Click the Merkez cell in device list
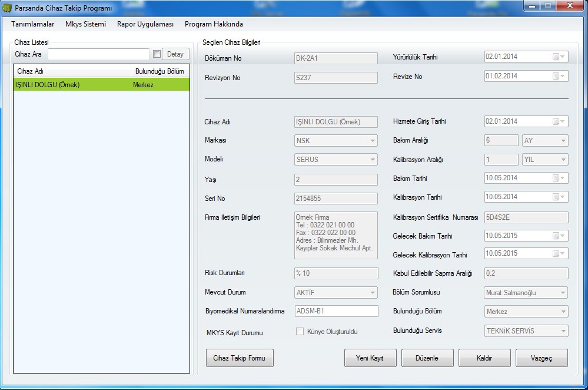 click(x=143, y=85)
